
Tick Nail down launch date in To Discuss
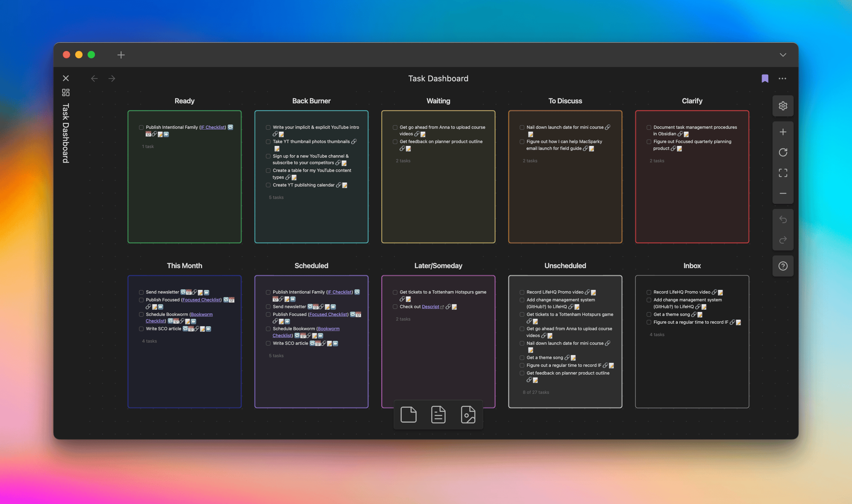coord(522,127)
